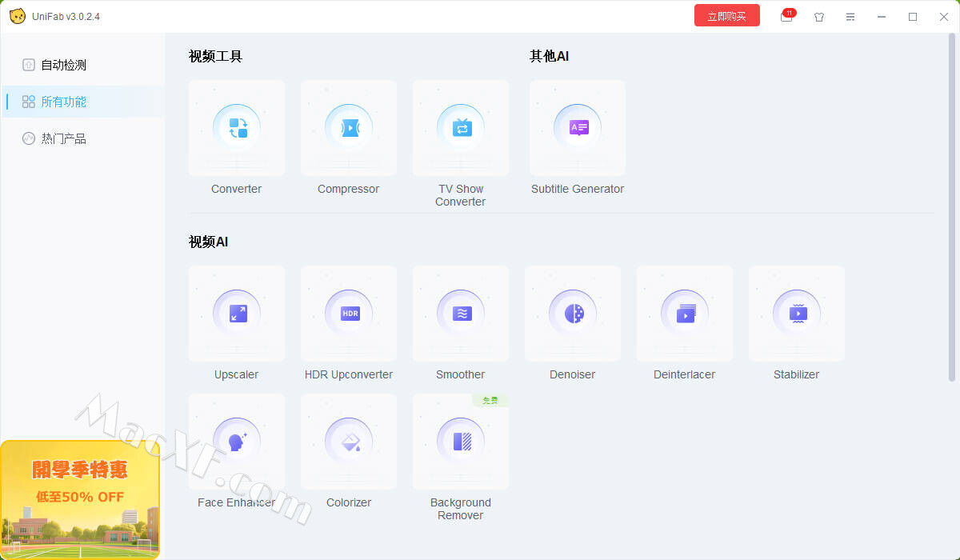Launch the TV Show Converter icon
This screenshot has height=560, width=960.
click(x=461, y=128)
